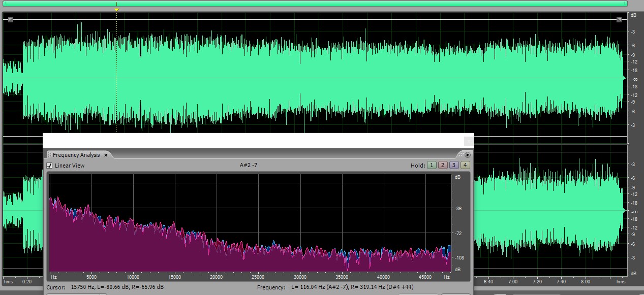The height and width of the screenshot is (295, 644).
Task: Click the 0:20 mark on the time ruler
Action: coord(27,281)
